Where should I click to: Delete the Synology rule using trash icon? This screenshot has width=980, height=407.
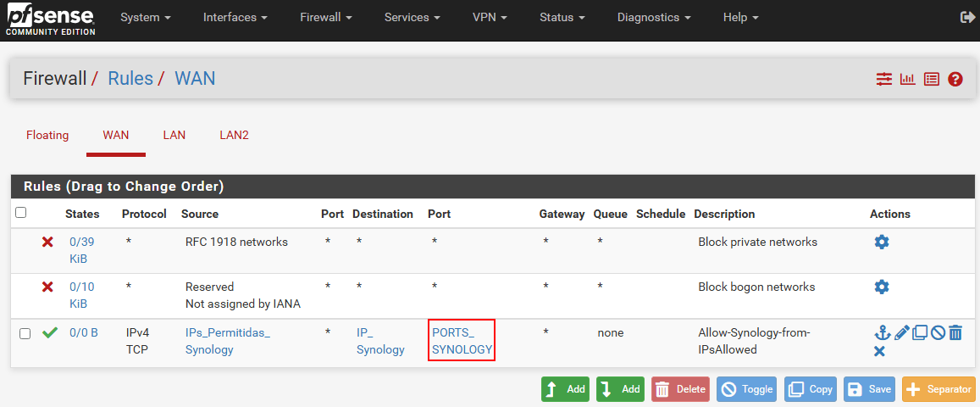955,332
